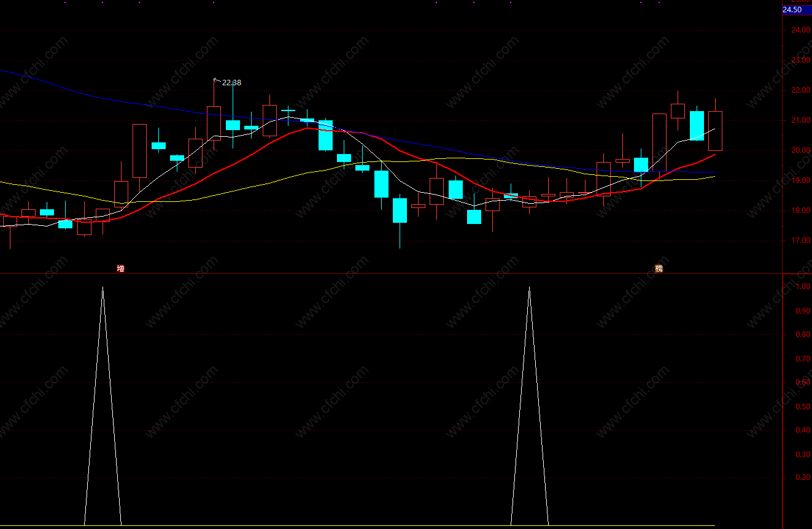Click the 0.30 indicator axis label
Image resolution: width=812 pixels, height=529 pixels.
[802, 455]
